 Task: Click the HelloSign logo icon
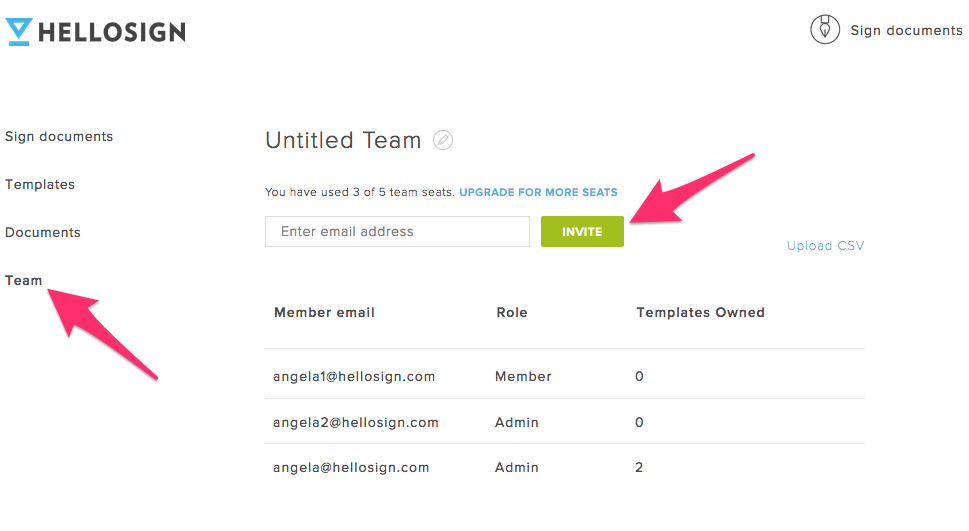click(19, 32)
